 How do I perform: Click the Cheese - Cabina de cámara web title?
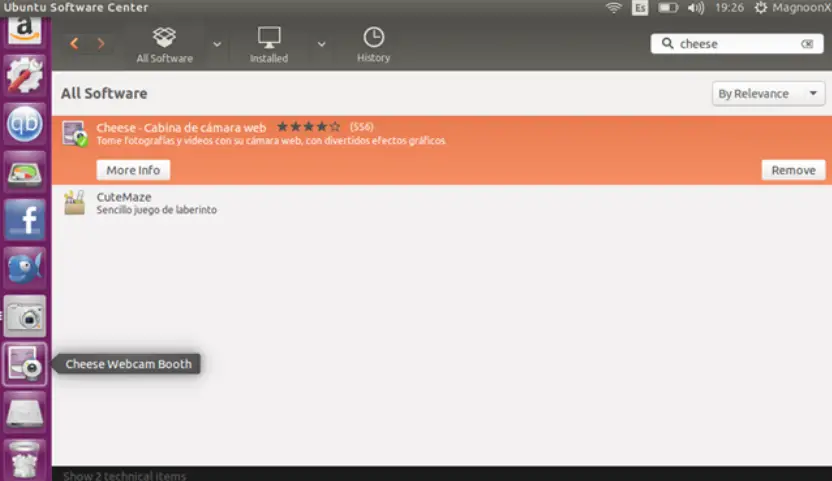click(181, 127)
